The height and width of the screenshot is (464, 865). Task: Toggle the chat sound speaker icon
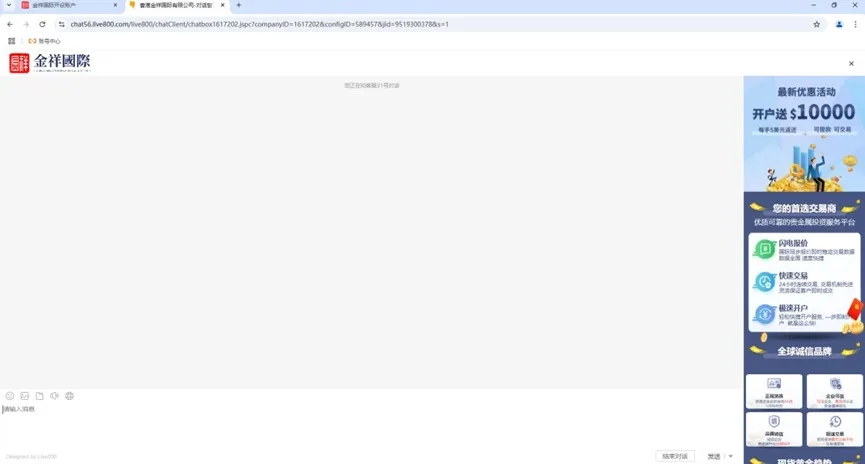click(54, 396)
